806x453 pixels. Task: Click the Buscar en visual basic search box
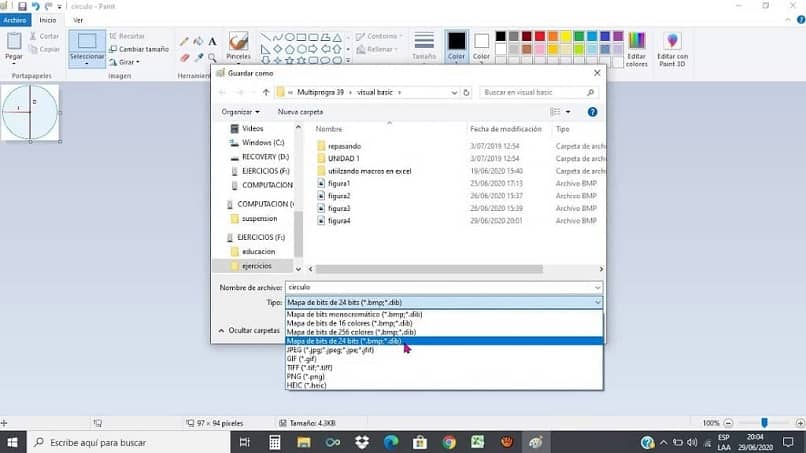click(539, 93)
